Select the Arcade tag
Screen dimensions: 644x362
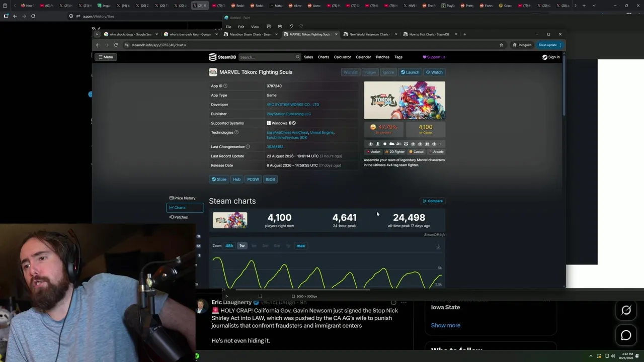[436, 152]
